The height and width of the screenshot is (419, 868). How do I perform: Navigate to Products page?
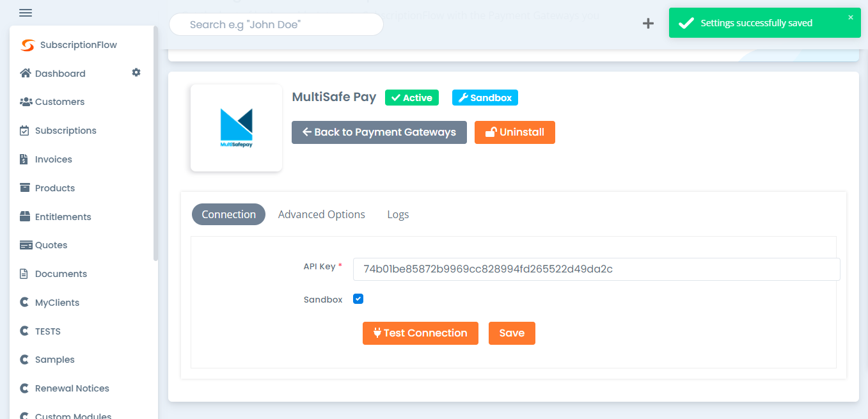[x=55, y=188]
